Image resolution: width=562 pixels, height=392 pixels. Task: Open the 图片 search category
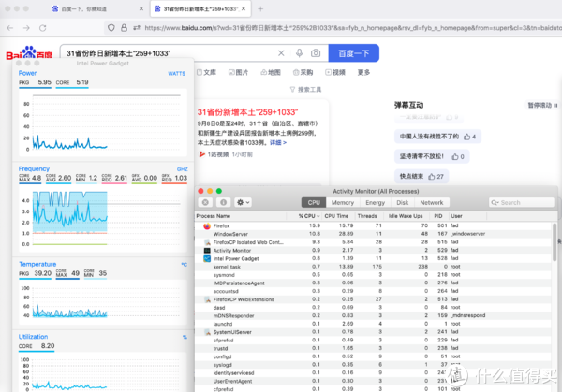[x=238, y=72]
